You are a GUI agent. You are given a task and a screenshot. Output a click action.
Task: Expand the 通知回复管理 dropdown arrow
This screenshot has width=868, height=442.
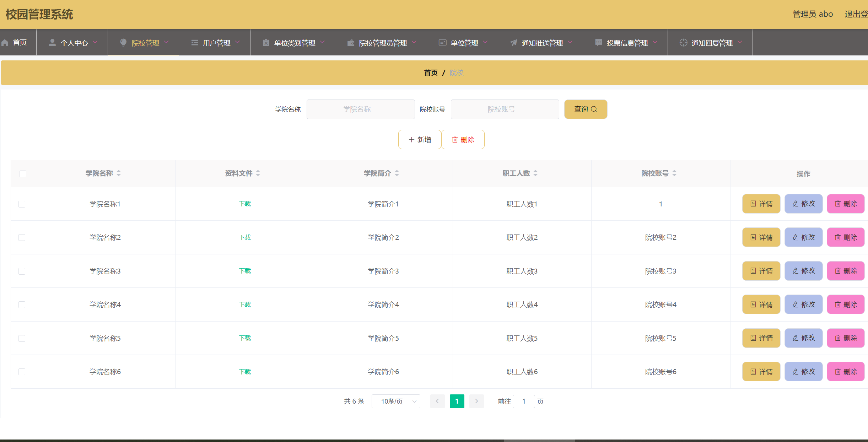pos(740,42)
